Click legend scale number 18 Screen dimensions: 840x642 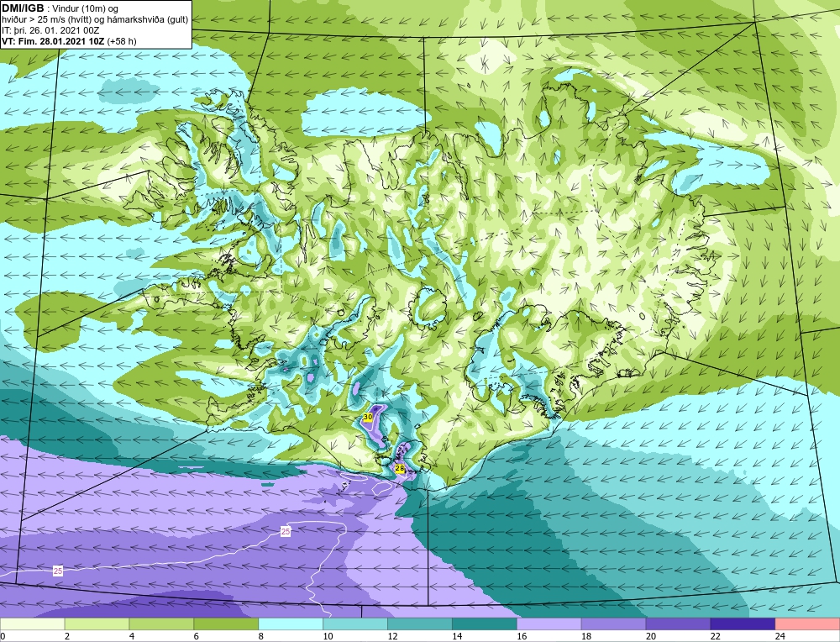click(x=586, y=636)
